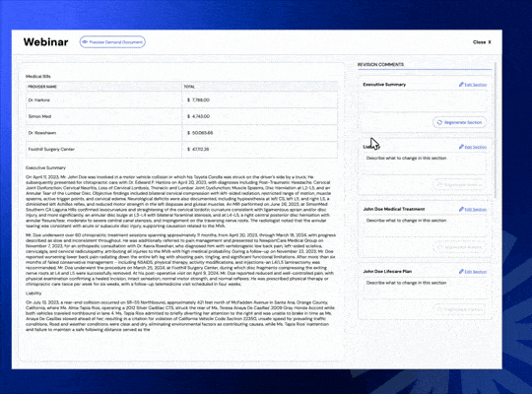Image resolution: width=532 pixels, height=394 pixels.
Task: Click the total in Foothill Surgery Center row
Action: [198, 149]
